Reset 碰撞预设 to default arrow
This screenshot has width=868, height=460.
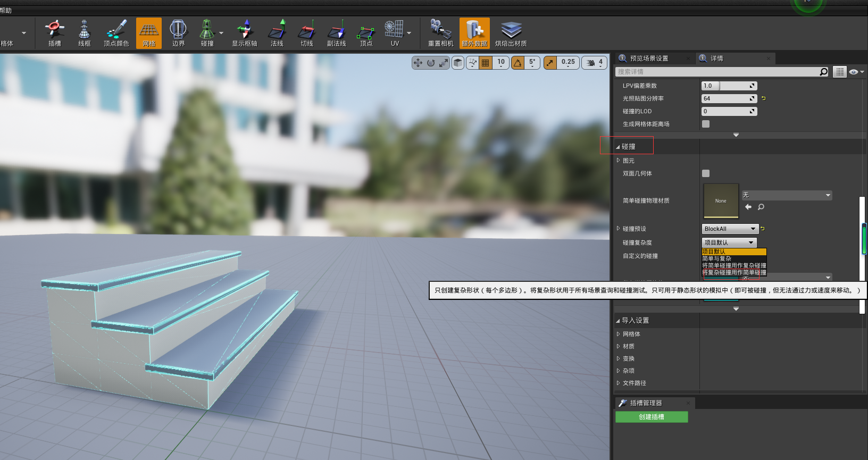click(x=763, y=229)
